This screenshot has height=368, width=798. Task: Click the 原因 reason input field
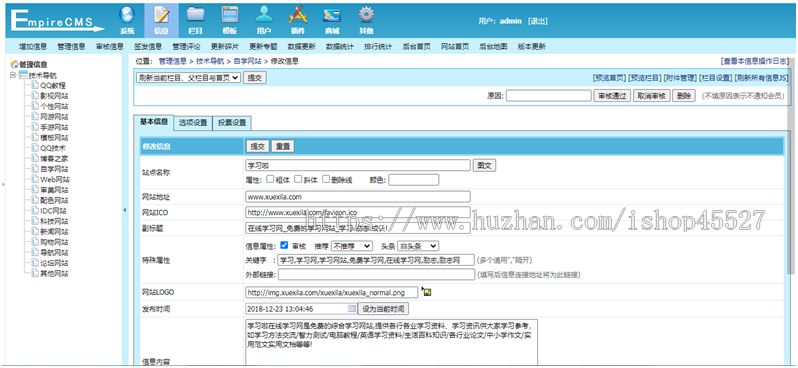pos(549,96)
